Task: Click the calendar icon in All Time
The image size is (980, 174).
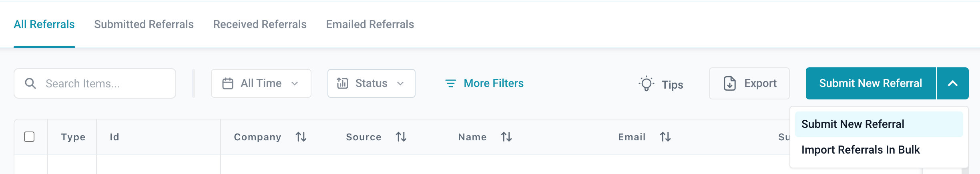Action: pos(228,83)
